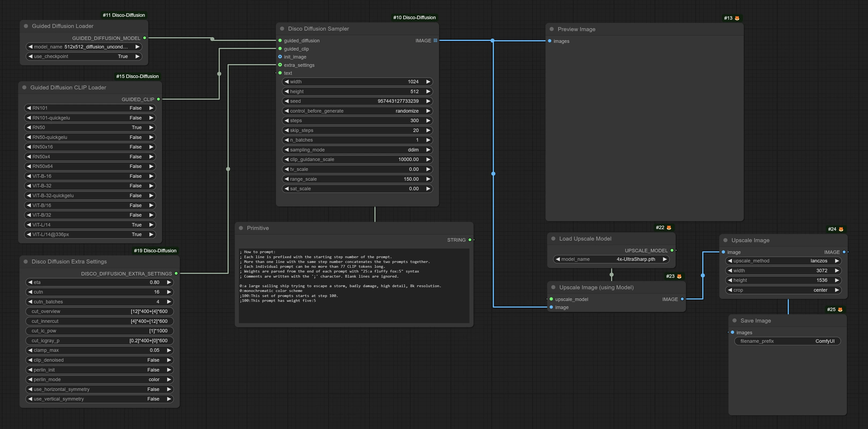This screenshot has height=429, width=868.
Task: Open the upscale_method lanczos selector
Action: pos(783,261)
